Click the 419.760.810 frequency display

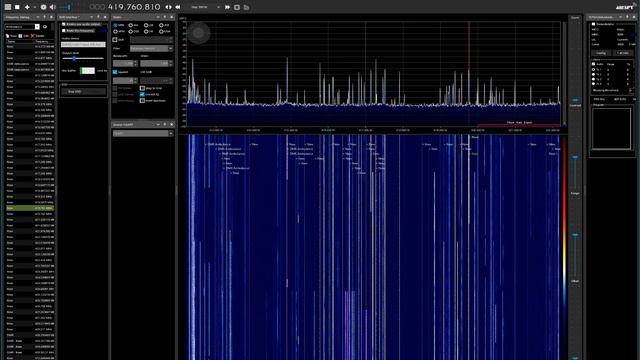134,7
